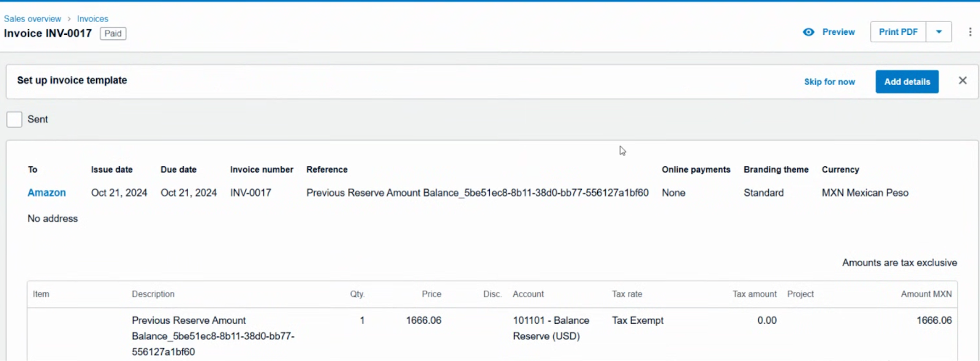The image size is (980, 361).
Task: Click the Online payments value None
Action: [x=673, y=193]
